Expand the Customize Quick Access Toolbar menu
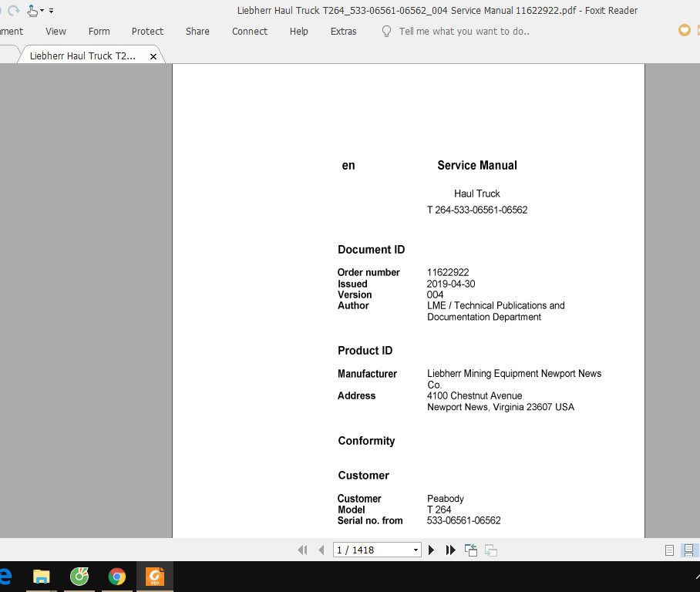 52,10
